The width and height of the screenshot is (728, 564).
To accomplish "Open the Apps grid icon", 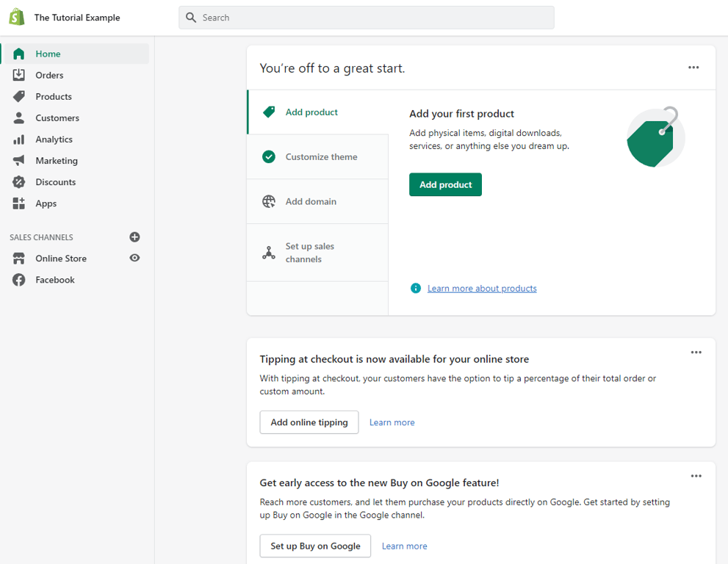I will (20, 203).
